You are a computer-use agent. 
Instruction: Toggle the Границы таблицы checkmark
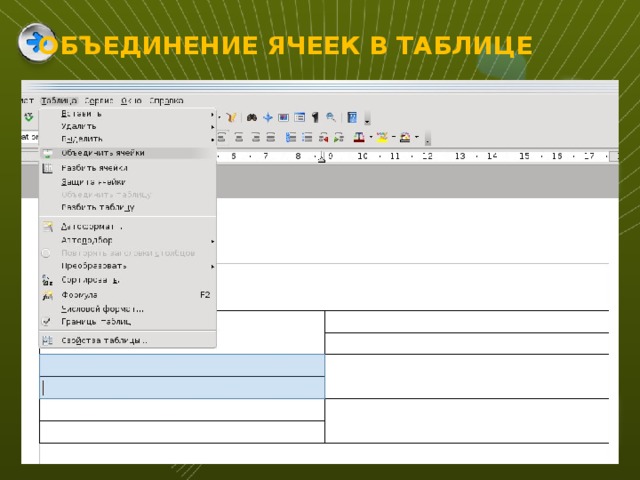127,322
